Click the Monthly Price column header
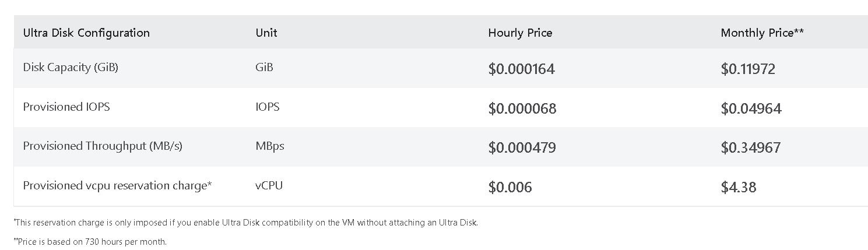The height and width of the screenshot is (250, 868). (762, 33)
